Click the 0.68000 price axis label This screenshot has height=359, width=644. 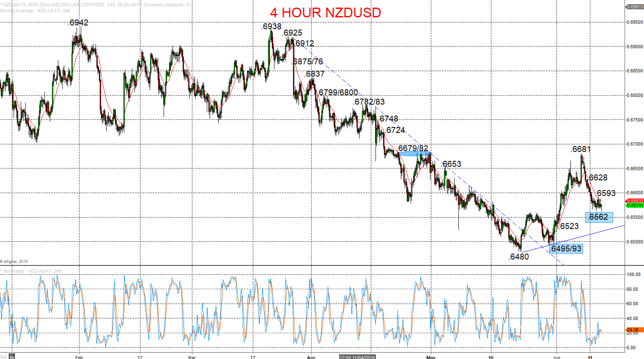pyautogui.click(x=634, y=95)
